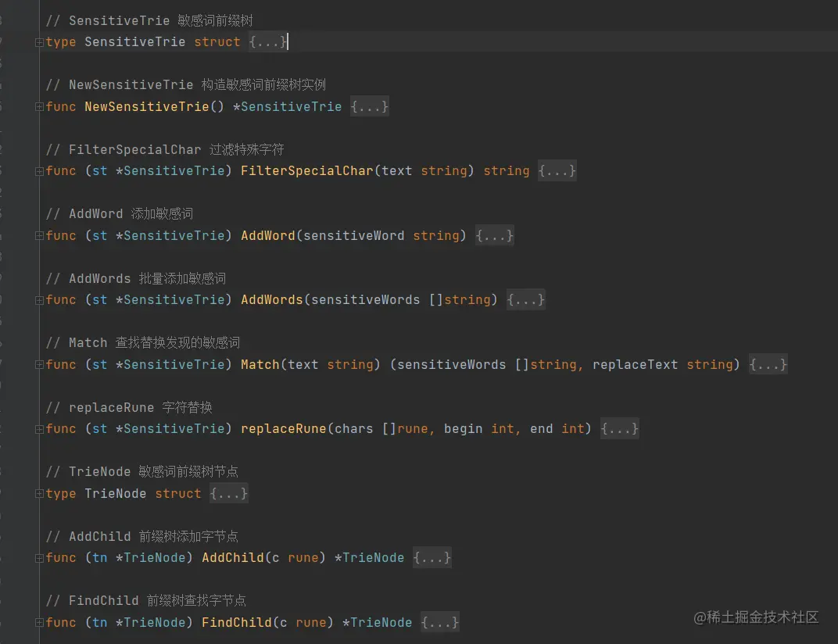Image resolution: width=838 pixels, height=644 pixels.
Task: Click *TrieNode return type of AddChild
Action: 369,557
